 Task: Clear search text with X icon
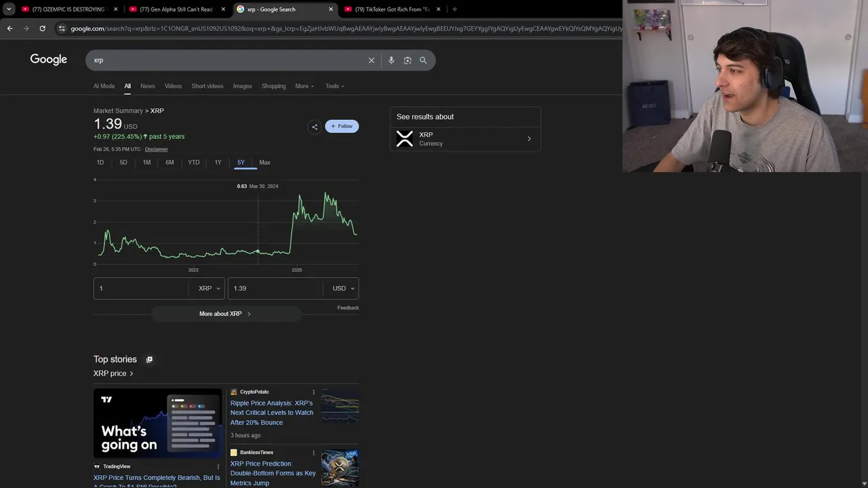coord(372,60)
